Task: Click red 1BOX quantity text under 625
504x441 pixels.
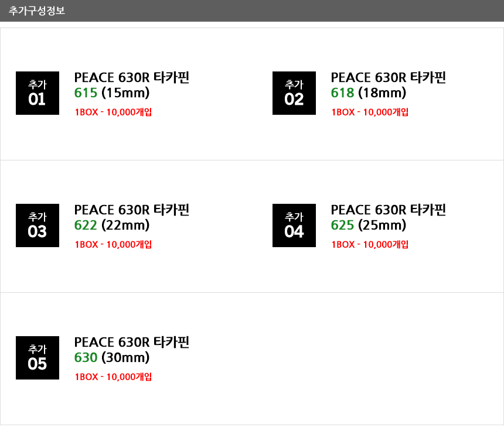Action: 370,244
